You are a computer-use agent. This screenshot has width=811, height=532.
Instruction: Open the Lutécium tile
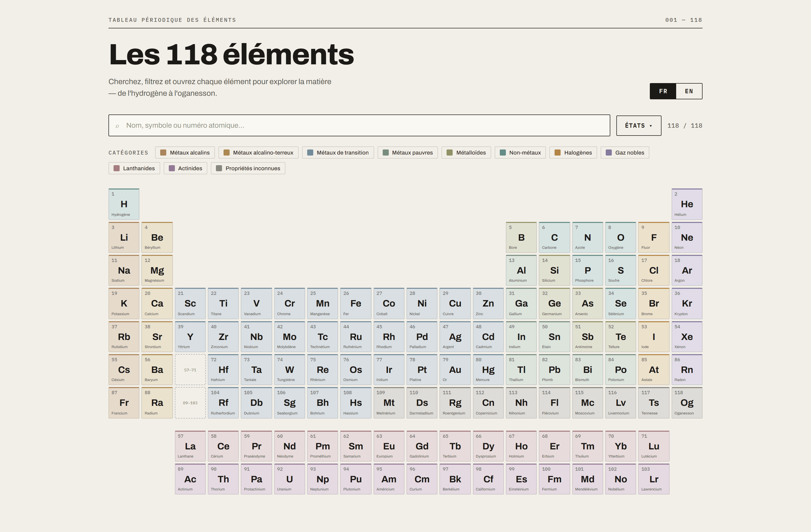(654, 446)
